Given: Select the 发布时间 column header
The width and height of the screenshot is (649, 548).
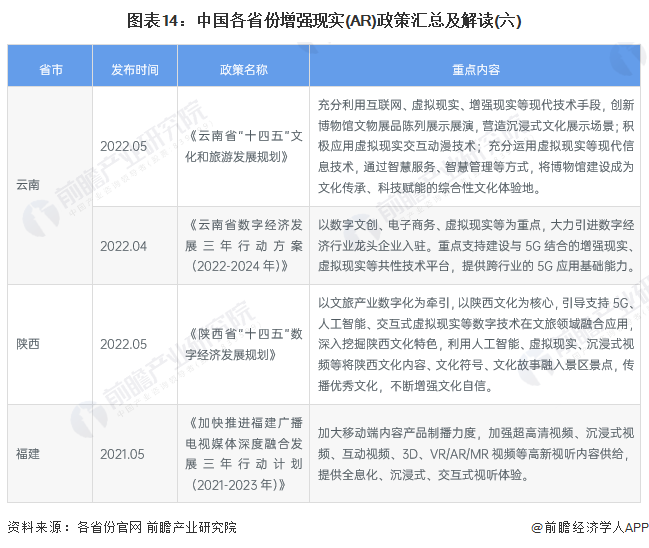Looking at the screenshot, I should pyautogui.click(x=135, y=69).
